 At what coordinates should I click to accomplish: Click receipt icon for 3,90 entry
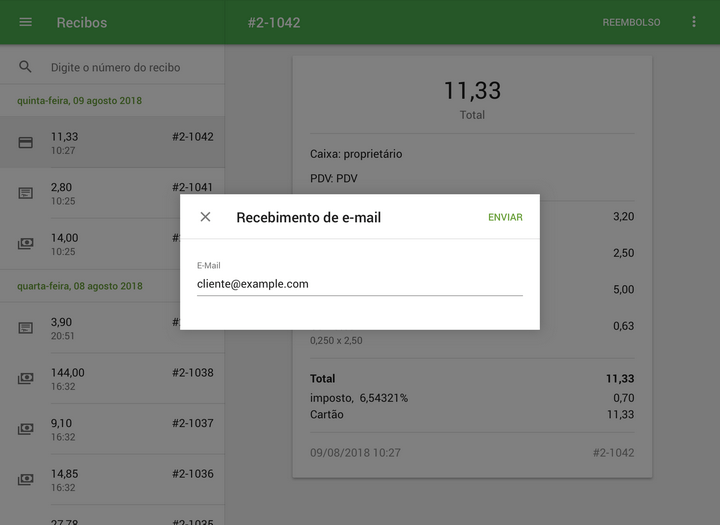[x=25, y=328]
